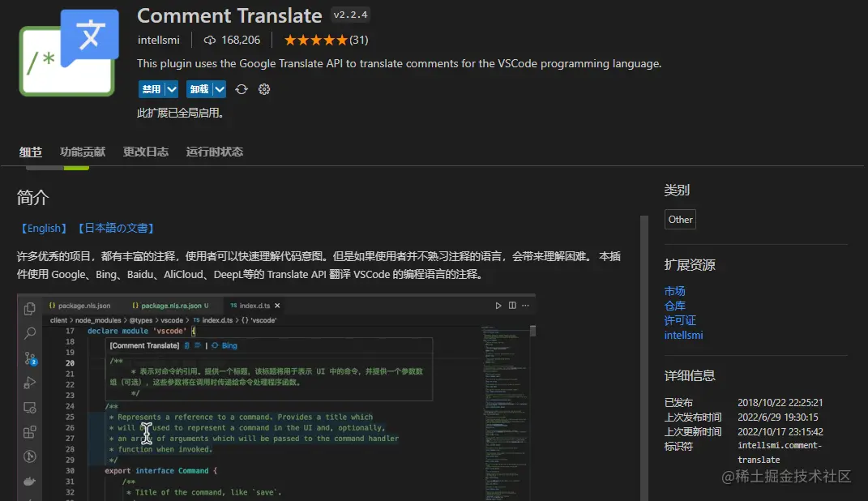This screenshot has width=868, height=501.
Task: Click the five-star rating
Action: tap(315, 40)
